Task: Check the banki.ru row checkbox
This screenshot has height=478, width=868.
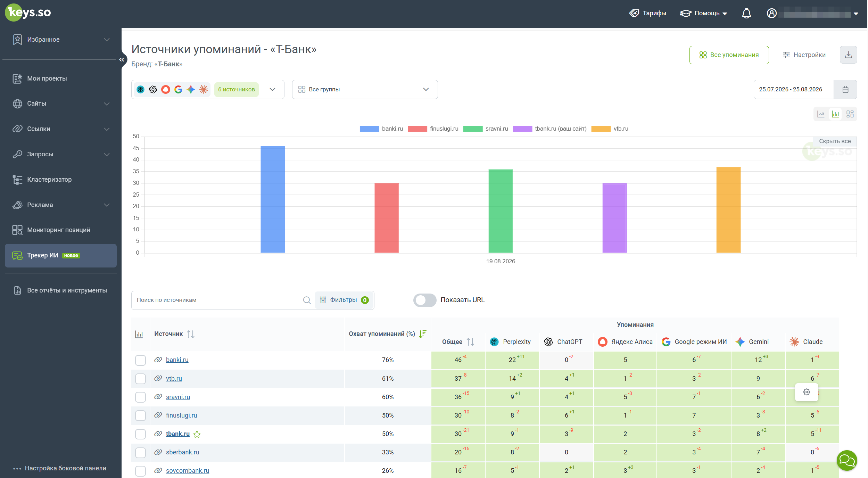Action: point(140,360)
